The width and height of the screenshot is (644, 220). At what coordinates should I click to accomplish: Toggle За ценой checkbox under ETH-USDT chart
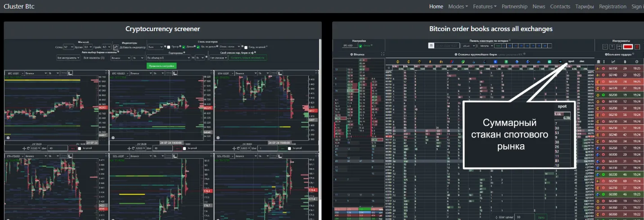289,148
